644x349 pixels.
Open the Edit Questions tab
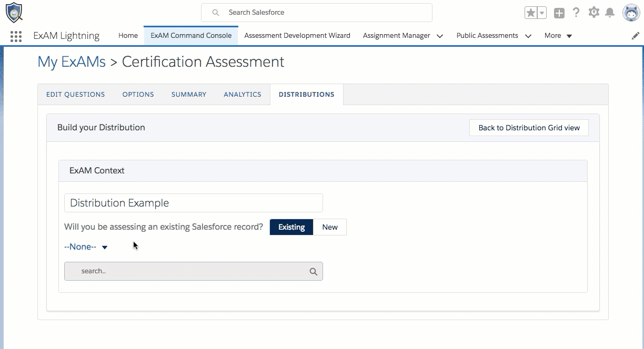(76, 95)
